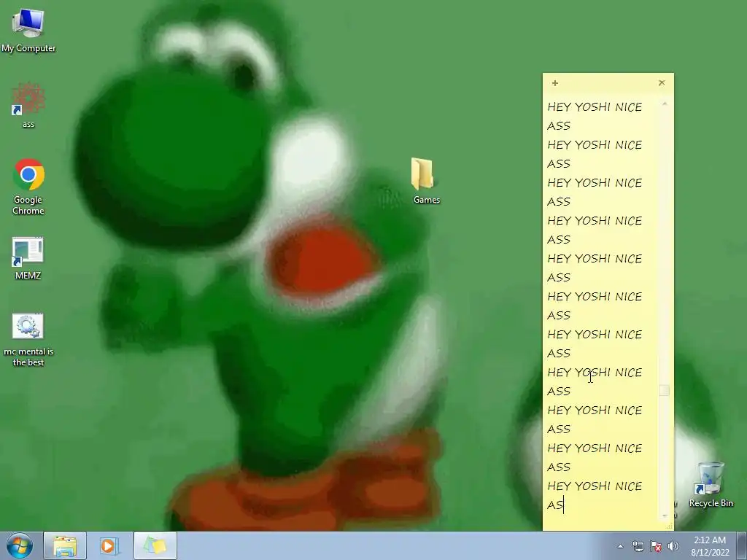The image size is (747, 560).
Task: Show hidden tray icons arrow
Action: point(620,546)
